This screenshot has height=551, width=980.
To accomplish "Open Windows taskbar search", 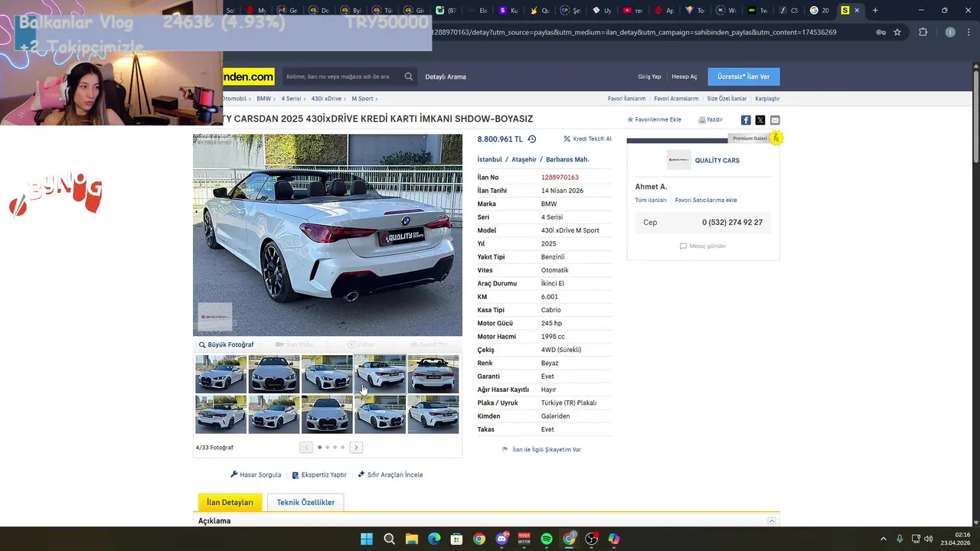I will pyautogui.click(x=389, y=539).
